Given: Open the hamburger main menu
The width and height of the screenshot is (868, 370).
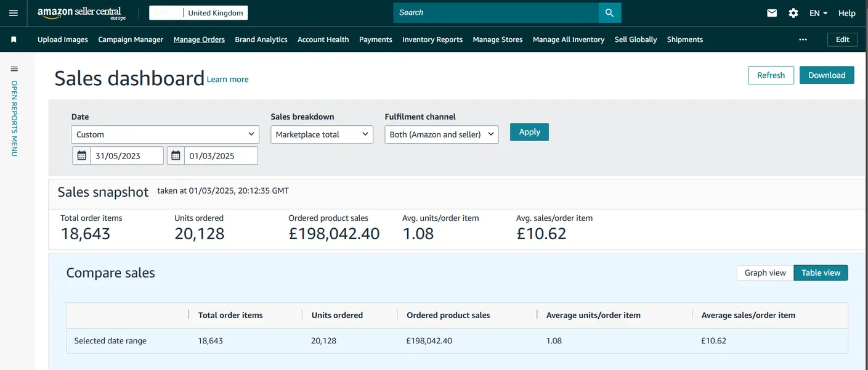Looking at the screenshot, I should click(x=14, y=13).
